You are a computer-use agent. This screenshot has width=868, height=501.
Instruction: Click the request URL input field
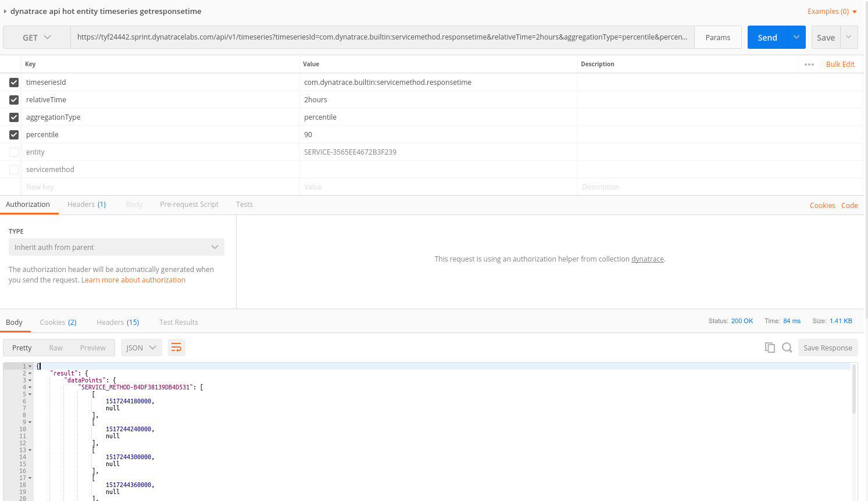[x=382, y=37]
